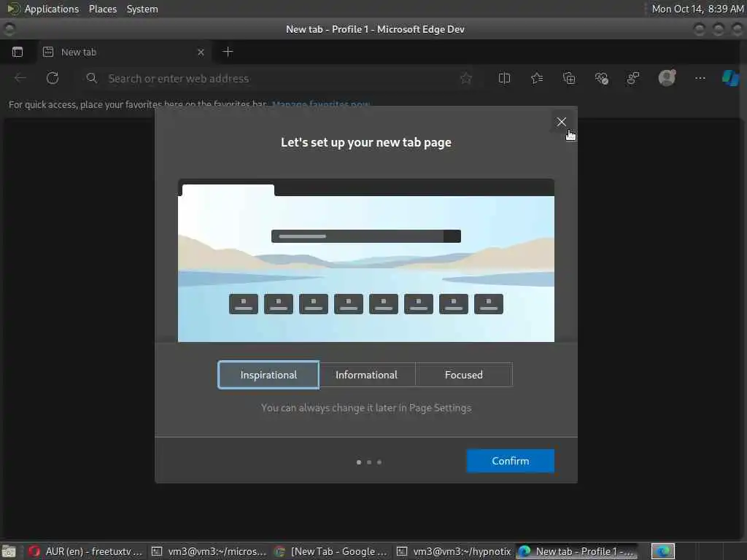Add this page to favorites star
Image resolution: width=747 pixels, height=560 pixels.
466,78
